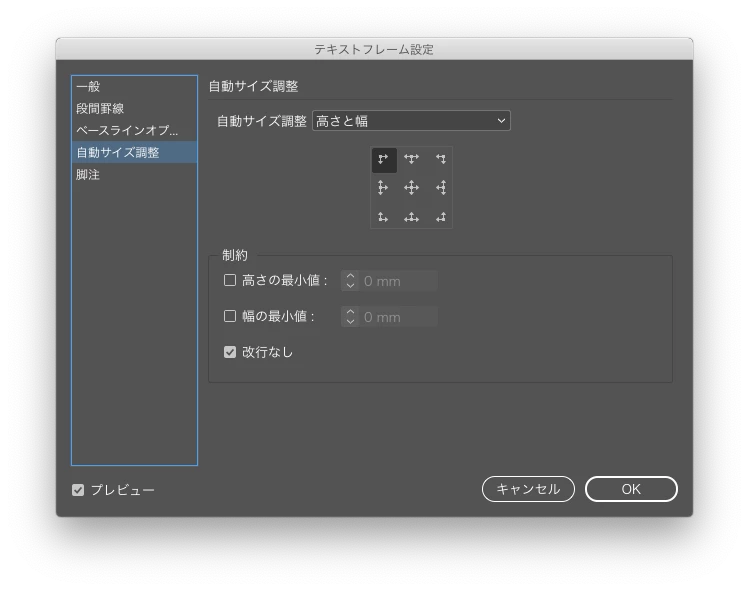Click 幅の最小値 value field
This screenshot has height=591, width=749.
[x=398, y=317]
